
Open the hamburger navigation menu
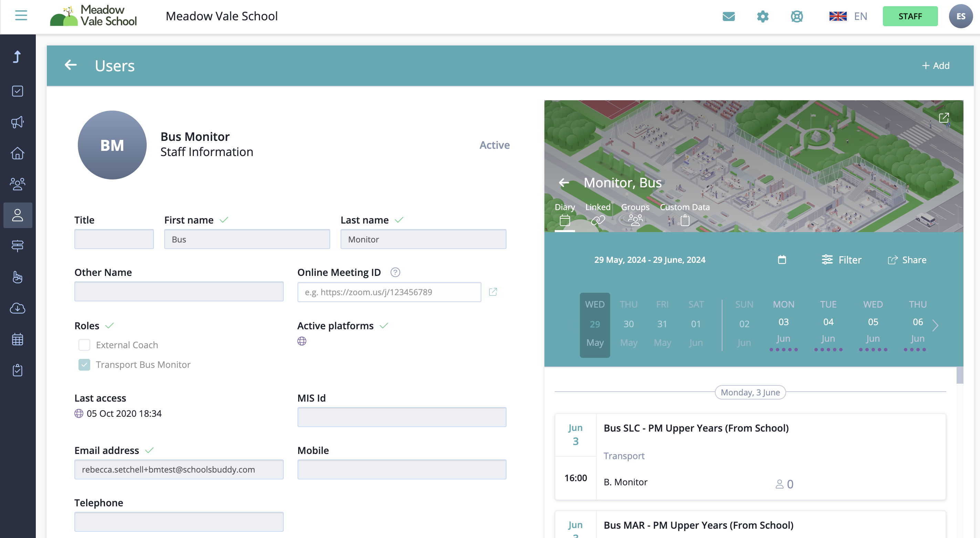click(21, 15)
